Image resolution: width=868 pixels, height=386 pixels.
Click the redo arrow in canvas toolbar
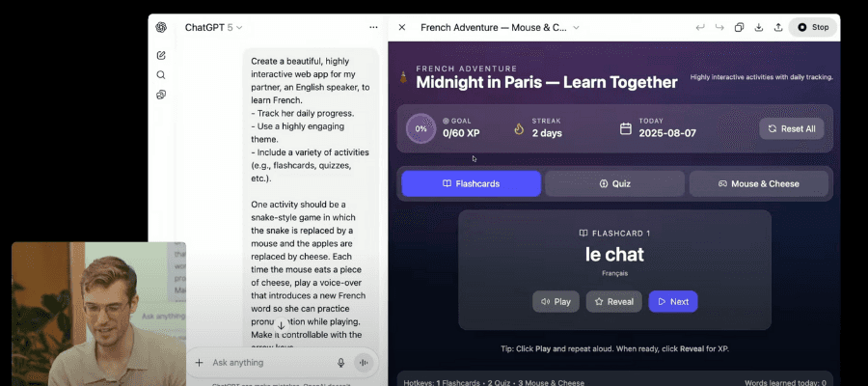pyautogui.click(x=719, y=27)
